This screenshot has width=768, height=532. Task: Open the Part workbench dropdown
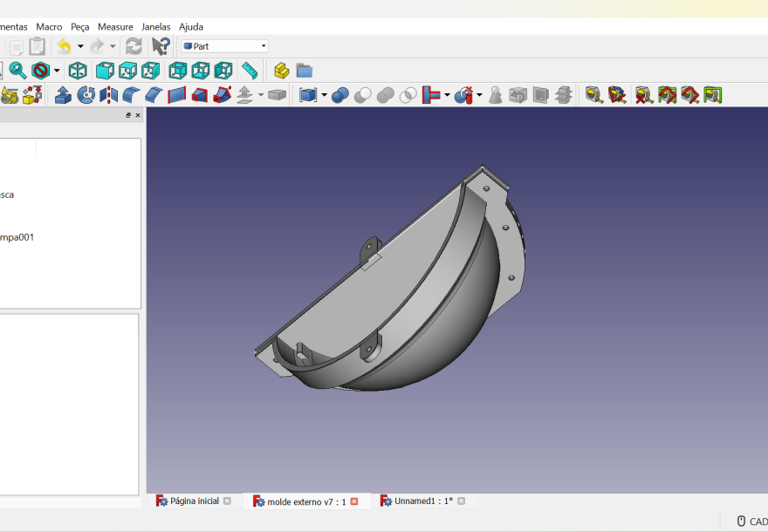pos(224,46)
